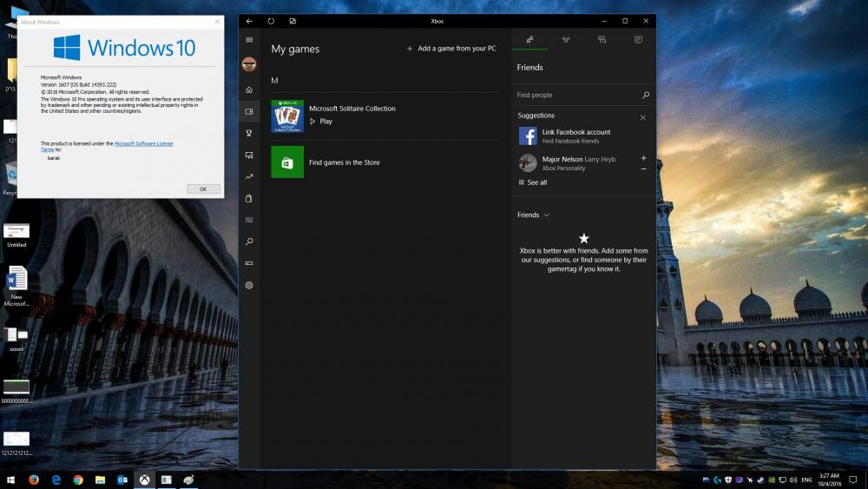Go back using Xbox title bar arrow
This screenshot has height=489, width=868.
249,21
